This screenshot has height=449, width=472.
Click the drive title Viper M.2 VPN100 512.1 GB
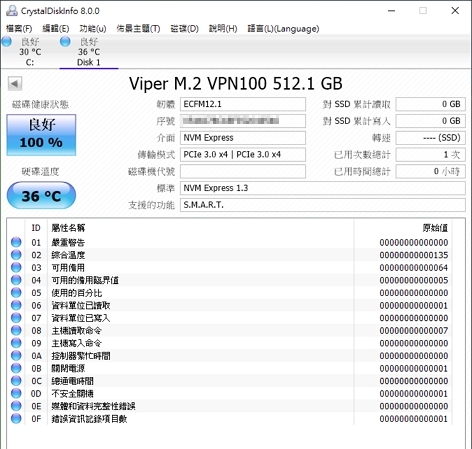point(236,84)
